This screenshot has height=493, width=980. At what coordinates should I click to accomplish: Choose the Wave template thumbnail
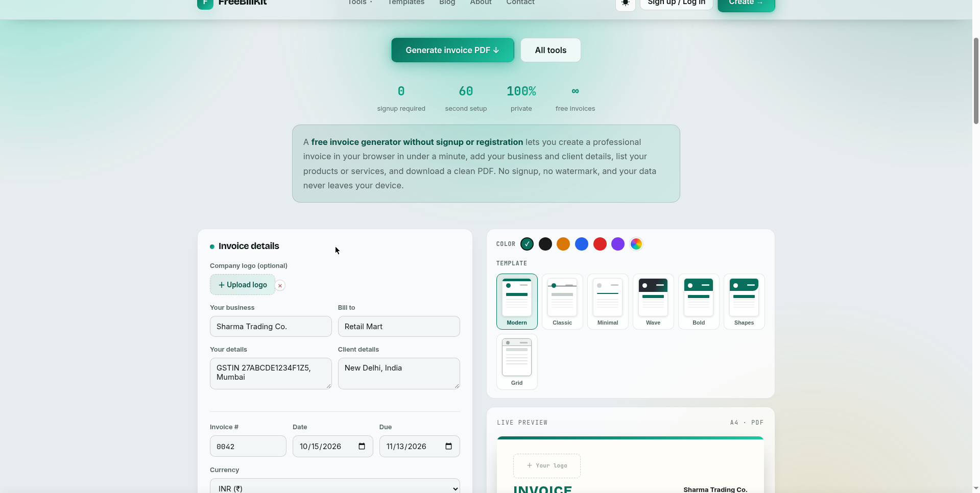[x=653, y=302]
